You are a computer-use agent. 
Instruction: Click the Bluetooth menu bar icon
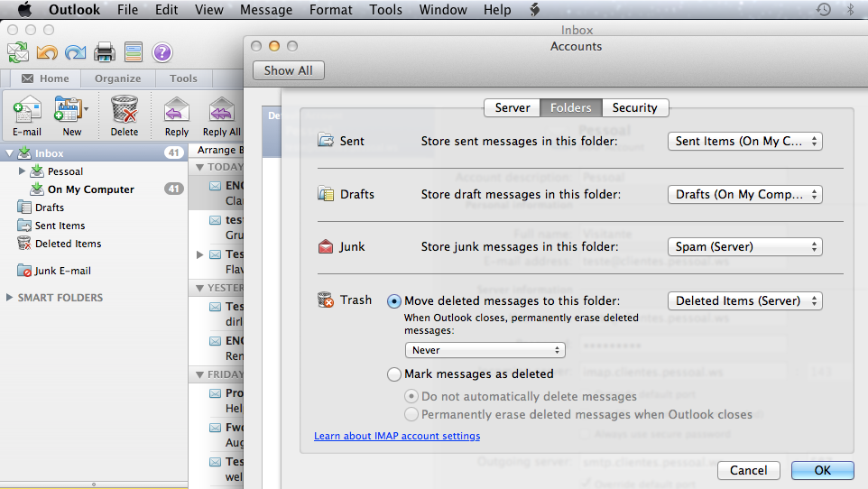[851, 9]
